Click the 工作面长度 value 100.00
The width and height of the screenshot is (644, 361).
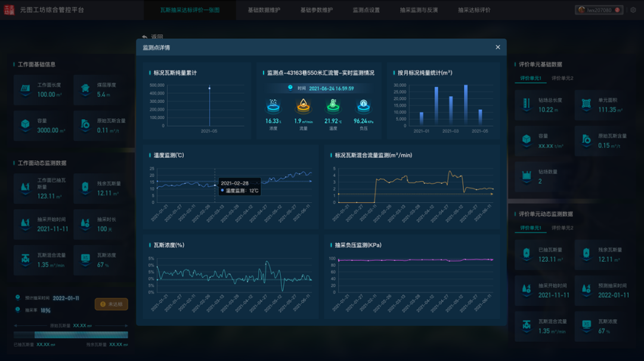pos(49,94)
